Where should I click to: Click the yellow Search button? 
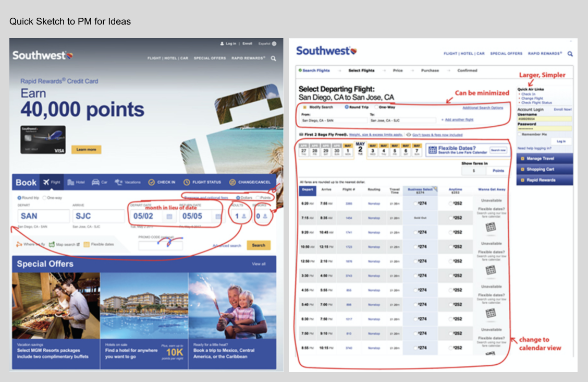pyautogui.click(x=259, y=245)
